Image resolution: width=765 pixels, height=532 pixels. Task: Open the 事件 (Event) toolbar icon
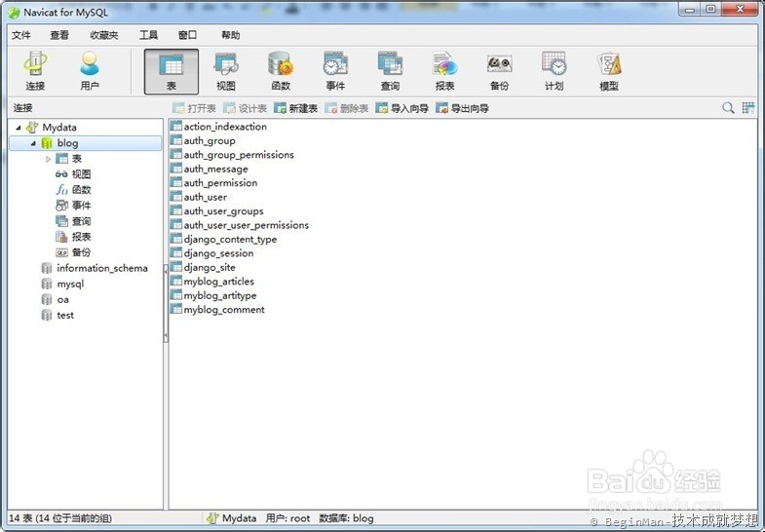click(x=335, y=71)
